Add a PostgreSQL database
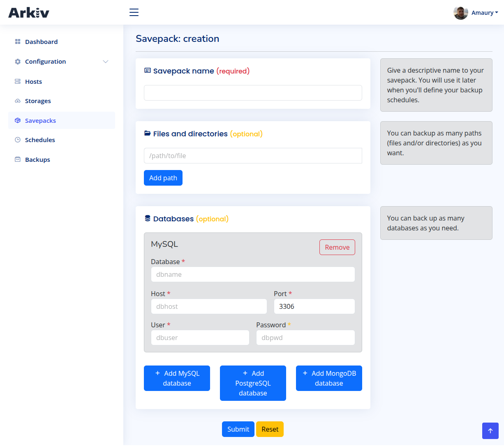Viewport: 504px width, 446px height. (x=253, y=383)
